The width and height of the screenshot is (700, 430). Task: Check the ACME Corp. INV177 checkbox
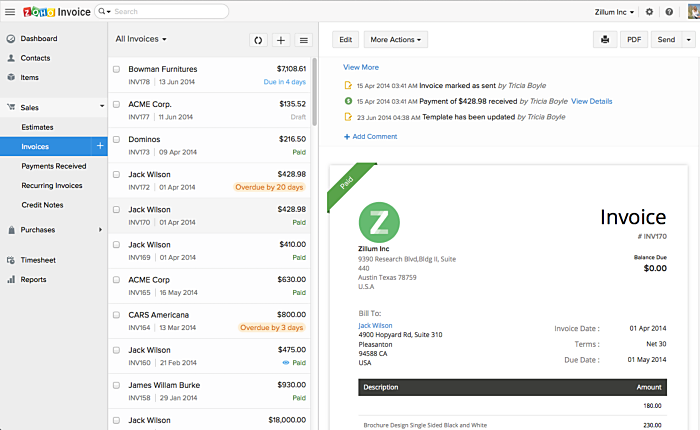pyautogui.click(x=117, y=104)
